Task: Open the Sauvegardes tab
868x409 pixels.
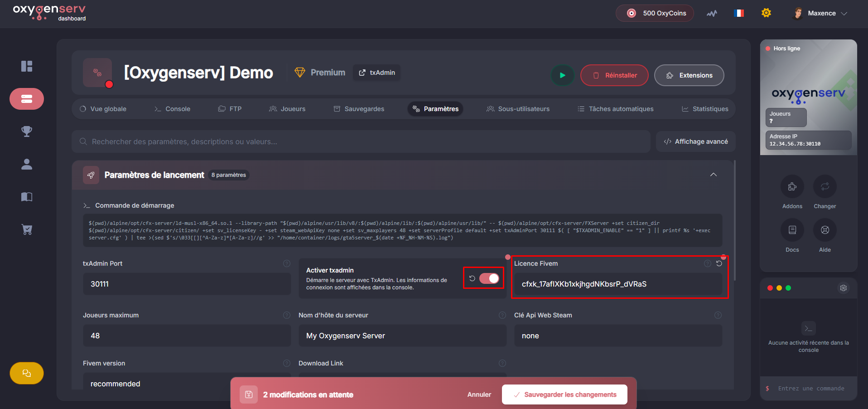Action: pos(359,109)
